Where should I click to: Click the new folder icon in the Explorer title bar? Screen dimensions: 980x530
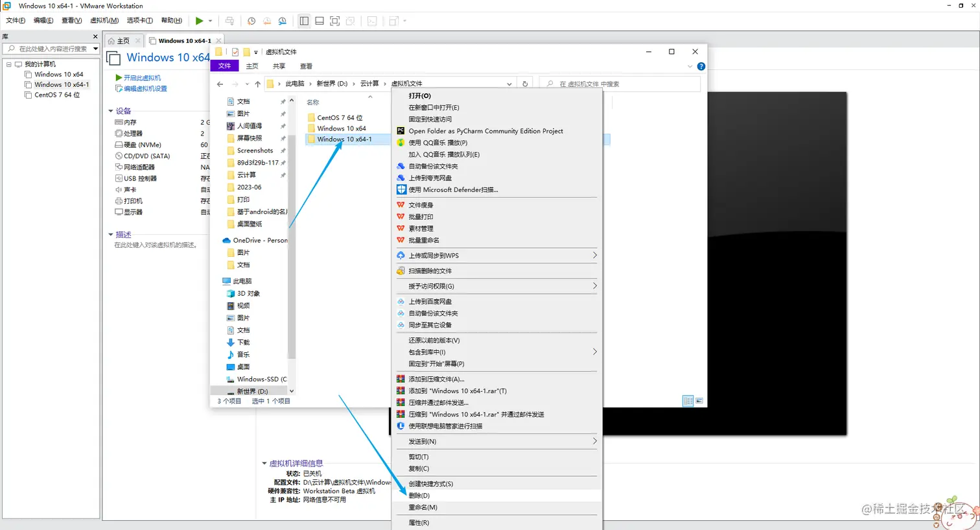coord(246,52)
